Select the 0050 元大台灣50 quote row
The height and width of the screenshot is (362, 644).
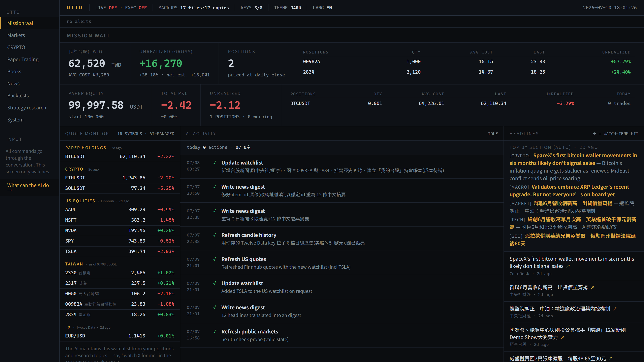point(120,294)
